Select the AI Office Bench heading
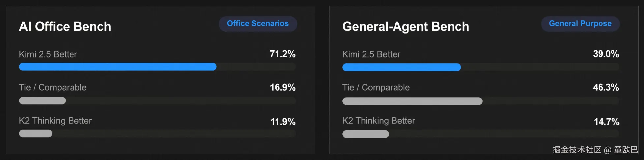The width and height of the screenshot is (644, 160). (x=65, y=27)
